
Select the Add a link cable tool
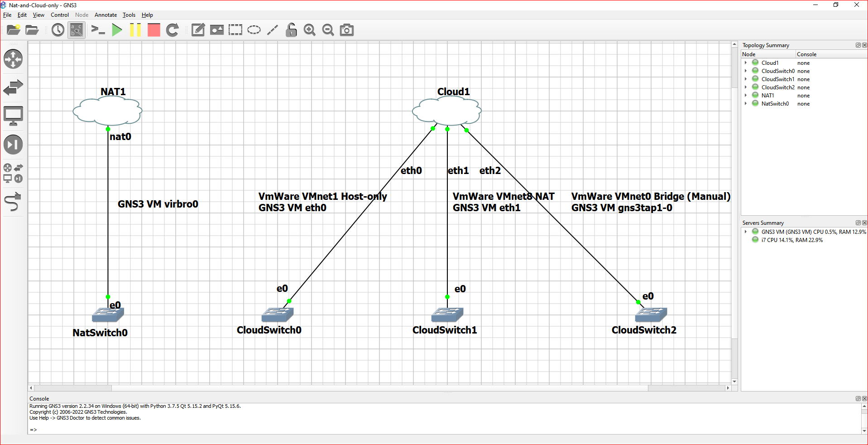tap(13, 202)
